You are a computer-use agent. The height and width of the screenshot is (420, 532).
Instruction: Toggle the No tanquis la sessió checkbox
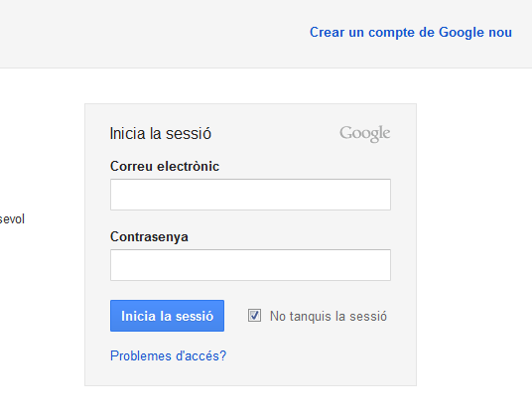pyautogui.click(x=254, y=316)
